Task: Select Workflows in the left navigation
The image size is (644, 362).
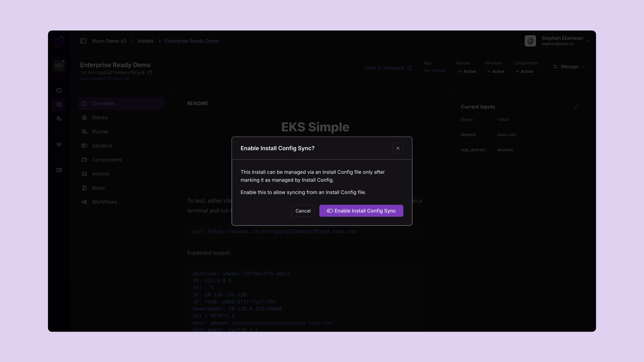Action: [x=104, y=202]
